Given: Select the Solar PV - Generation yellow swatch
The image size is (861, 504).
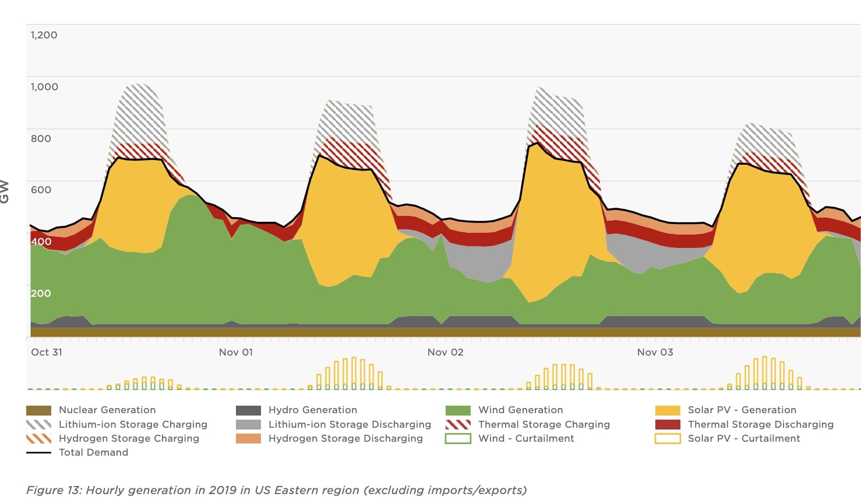Looking at the screenshot, I should (x=668, y=410).
